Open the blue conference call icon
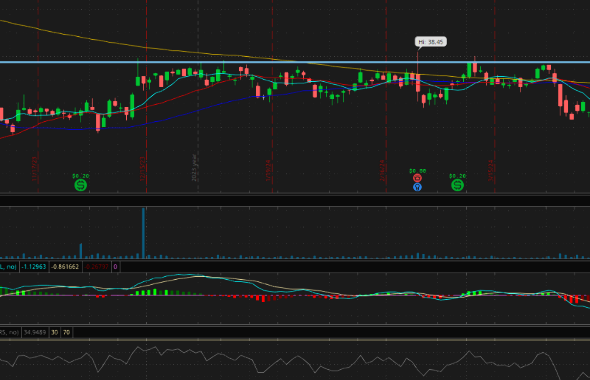The width and height of the screenshot is (590, 380). (x=417, y=187)
